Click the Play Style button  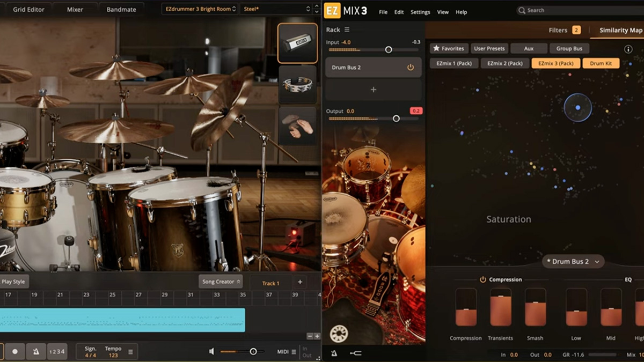point(13,282)
